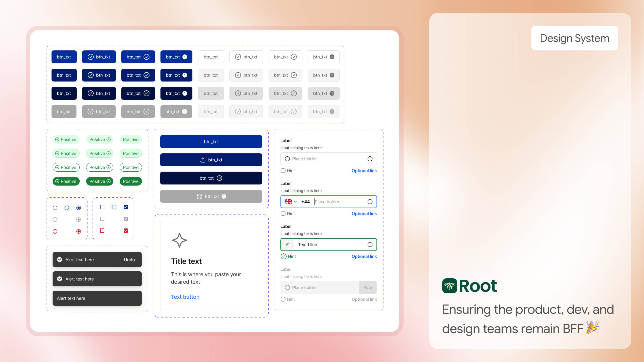The height and width of the screenshot is (362, 644).
Task: Click the check icon in second Alert toast
Action: [x=60, y=279]
